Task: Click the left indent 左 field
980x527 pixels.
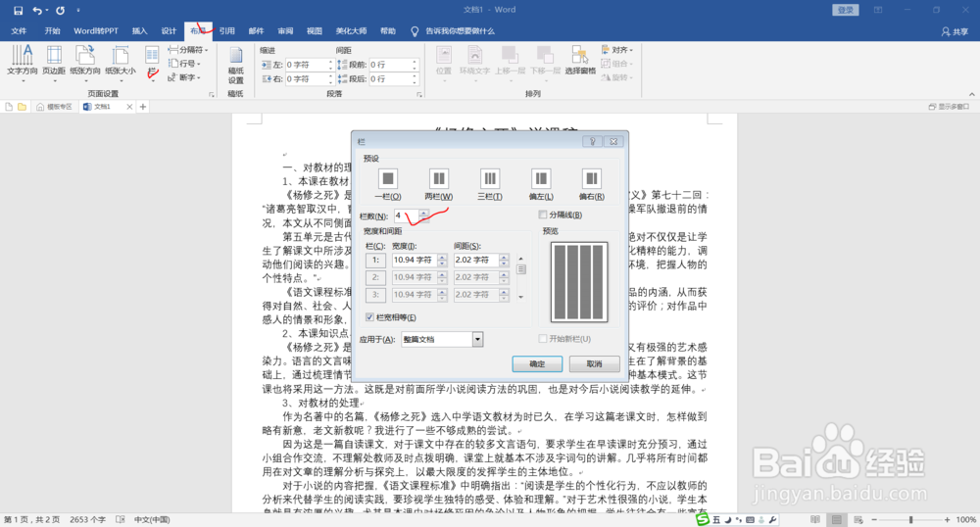Action: pos(306,65)
